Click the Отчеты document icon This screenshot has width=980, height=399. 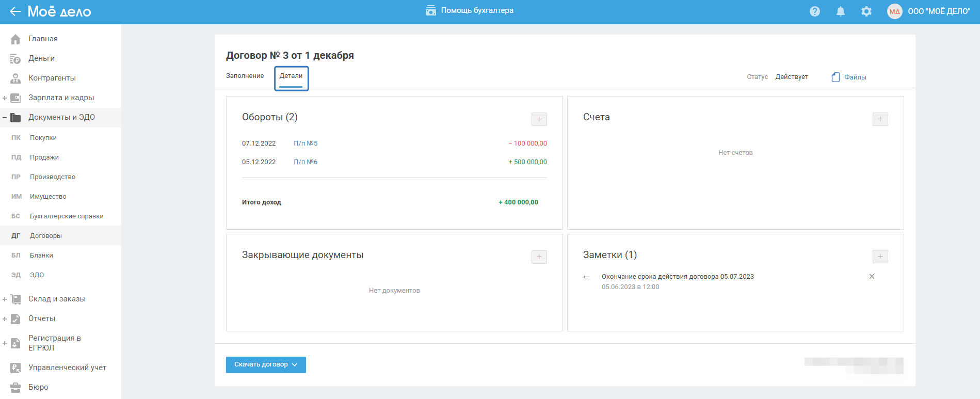pyautogui.click(x=15, y=318)
